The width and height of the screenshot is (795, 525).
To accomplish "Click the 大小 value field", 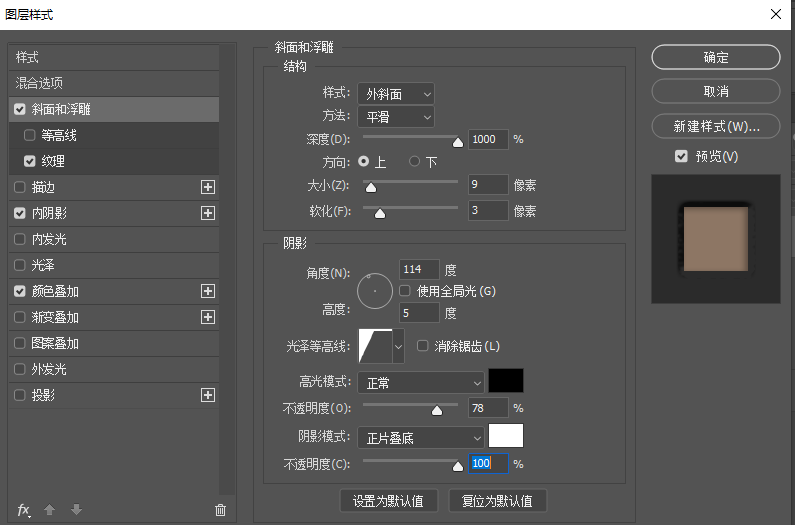I will pos(488,184).
